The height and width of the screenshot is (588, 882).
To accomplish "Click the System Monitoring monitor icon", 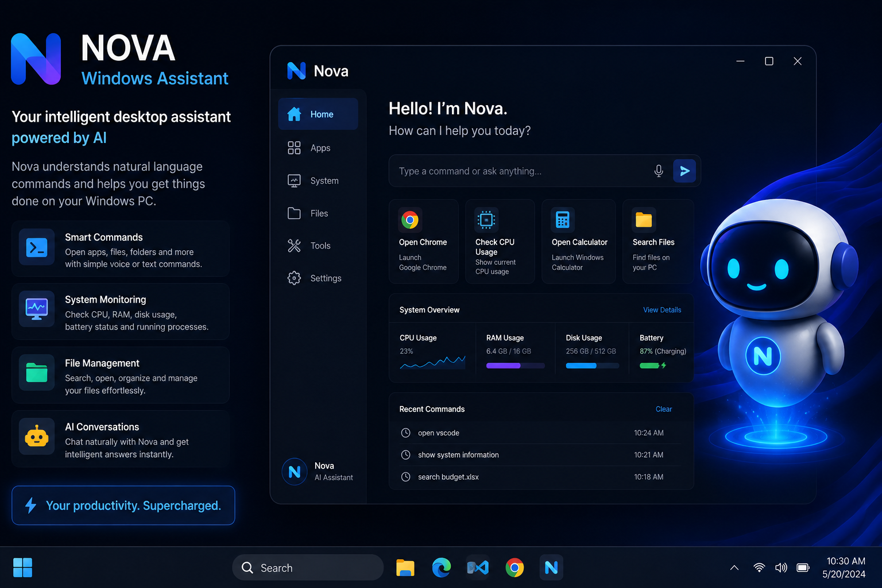I will [x=37, y=309].
